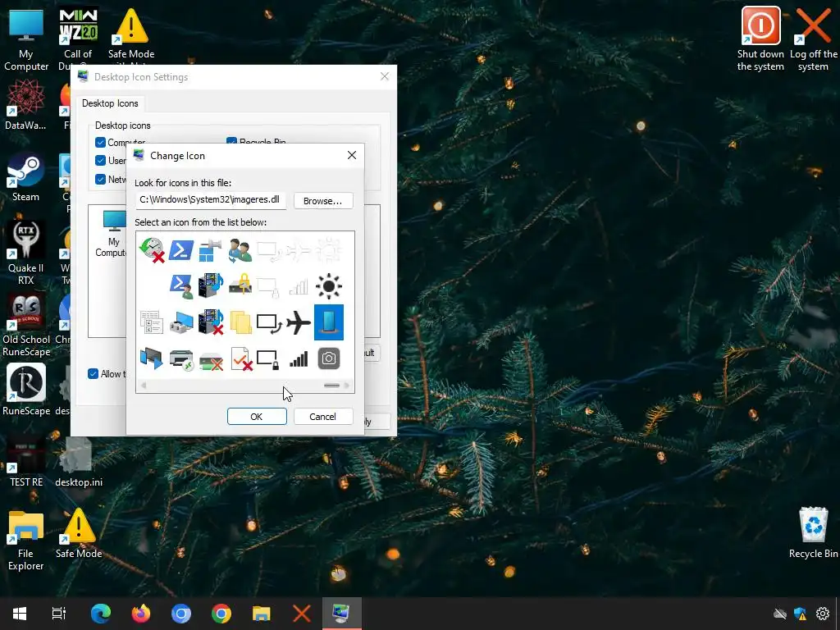Select the RuneScape desktop shortcut

coord(25,390)
